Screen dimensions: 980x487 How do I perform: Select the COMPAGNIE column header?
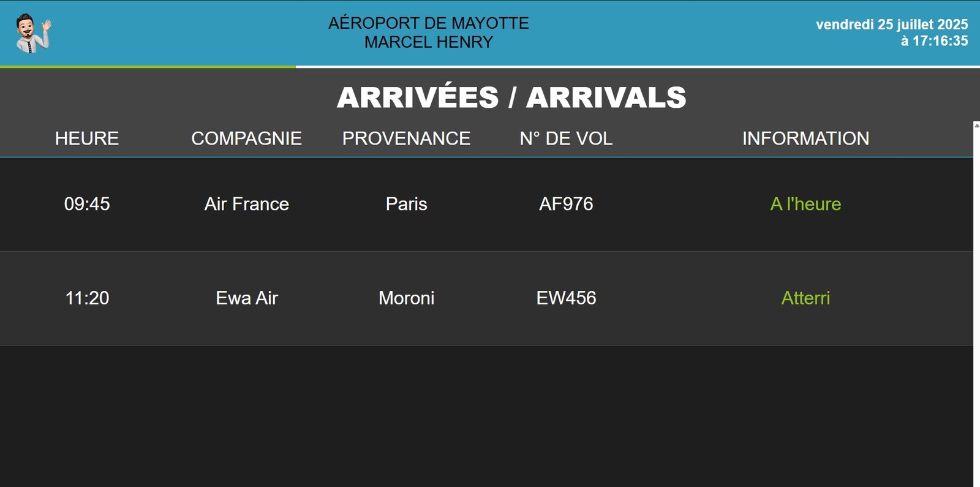tap(246, 138)
